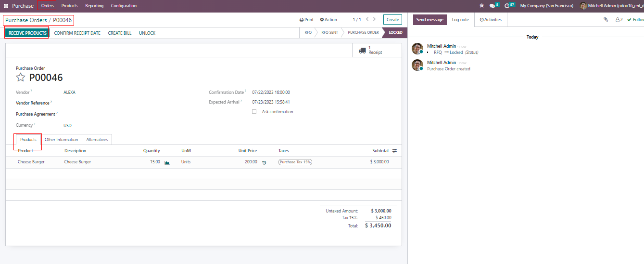Open the attachments paperclip icon
This screenshot has width=644, height=264.
(x=606, y=20)
